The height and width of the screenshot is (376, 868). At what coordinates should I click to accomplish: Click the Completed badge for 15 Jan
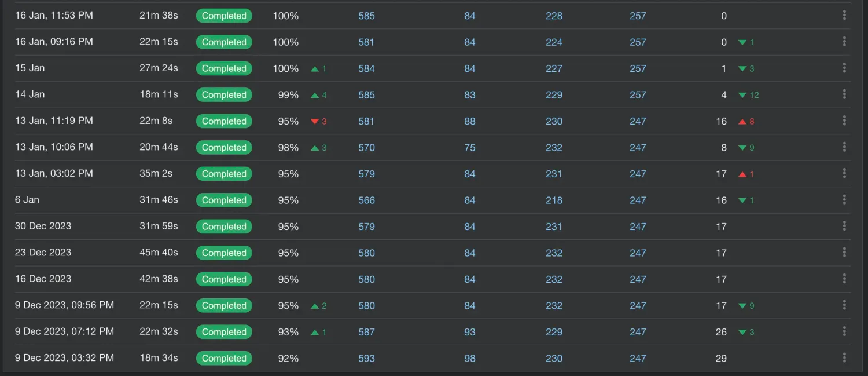tap(224, 68)
